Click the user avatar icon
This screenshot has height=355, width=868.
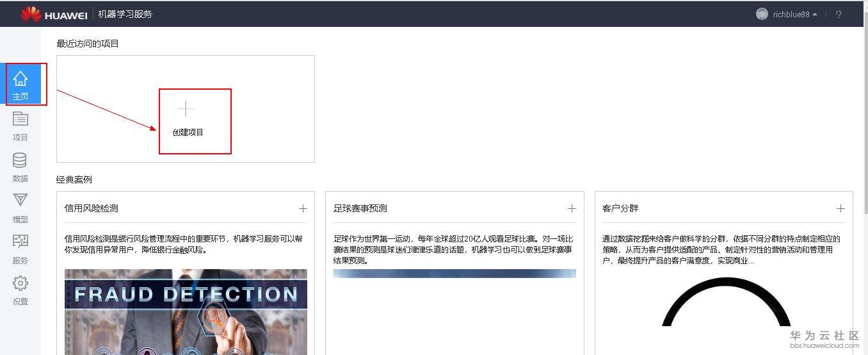tap(762, 14)
